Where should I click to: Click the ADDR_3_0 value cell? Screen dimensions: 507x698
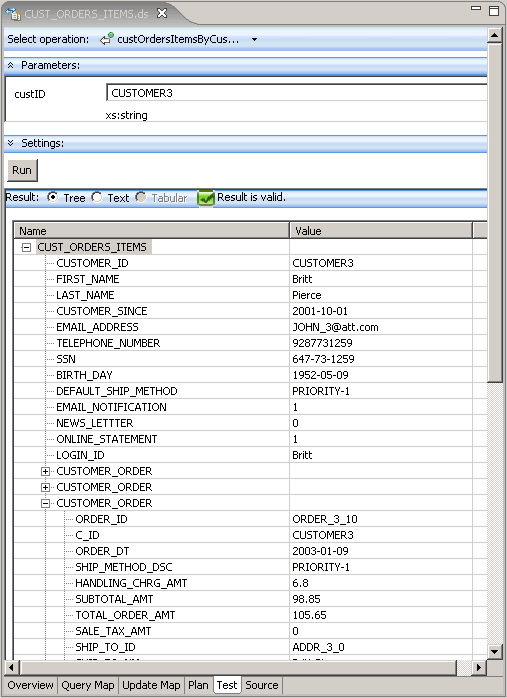[x=381, y=647]
